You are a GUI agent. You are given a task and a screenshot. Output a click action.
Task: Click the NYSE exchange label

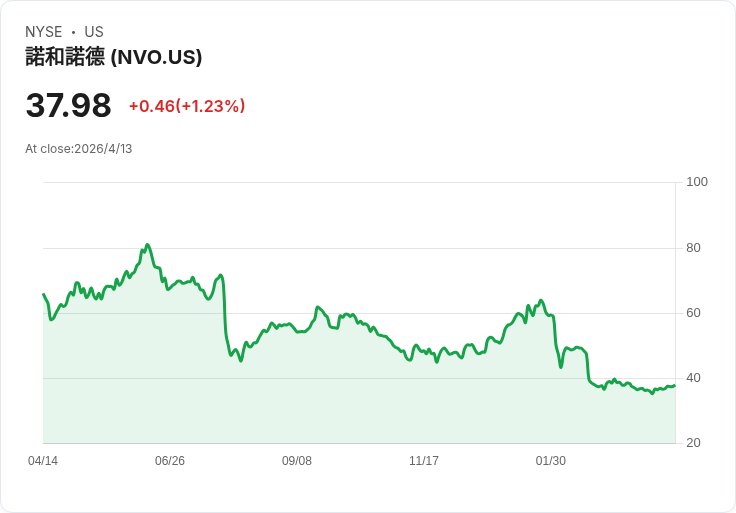tap(44, 32)
